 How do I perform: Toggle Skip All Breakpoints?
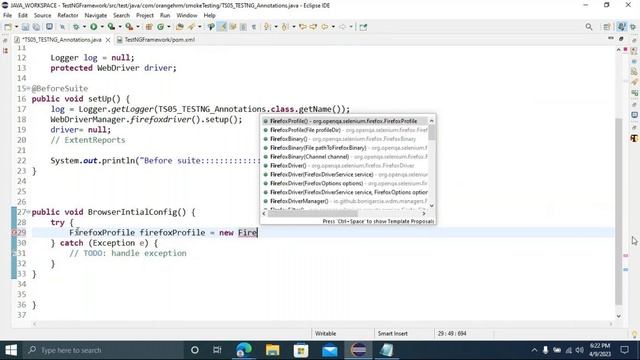62,27
